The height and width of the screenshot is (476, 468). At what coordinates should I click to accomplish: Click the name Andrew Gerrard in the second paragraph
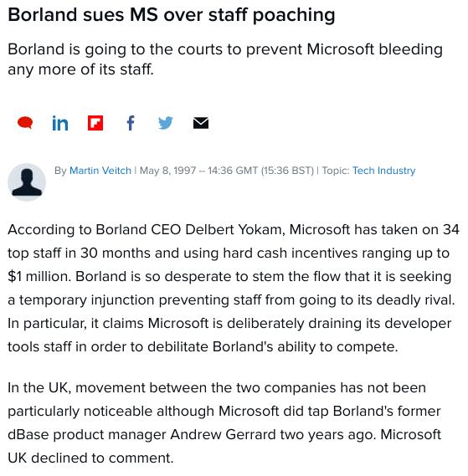coord(223,434)
